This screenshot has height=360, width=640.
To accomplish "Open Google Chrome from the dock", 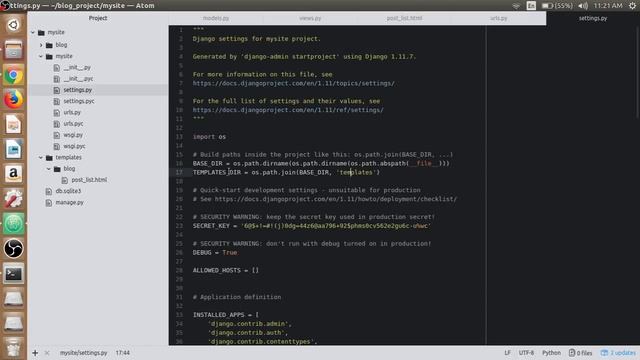I will pos(13,75).
